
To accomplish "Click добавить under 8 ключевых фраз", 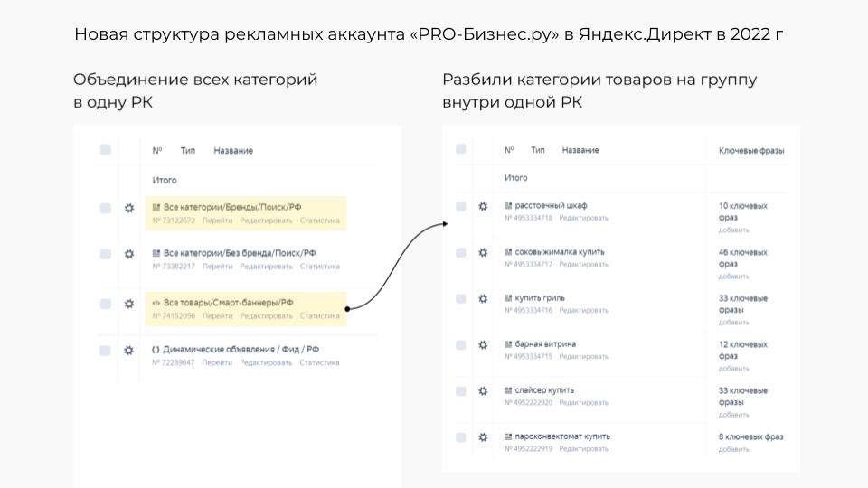I will click(x=733, y=449).
